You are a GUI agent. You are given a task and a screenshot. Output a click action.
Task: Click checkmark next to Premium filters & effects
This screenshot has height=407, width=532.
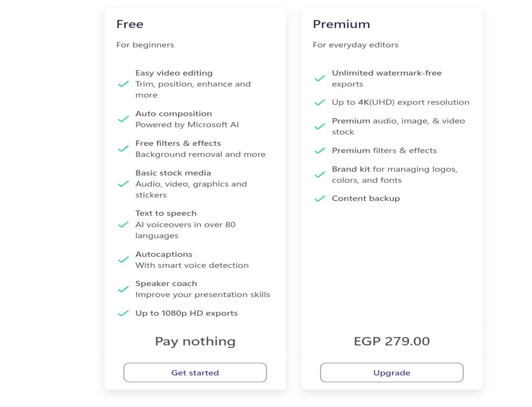[x=320, y=150]
